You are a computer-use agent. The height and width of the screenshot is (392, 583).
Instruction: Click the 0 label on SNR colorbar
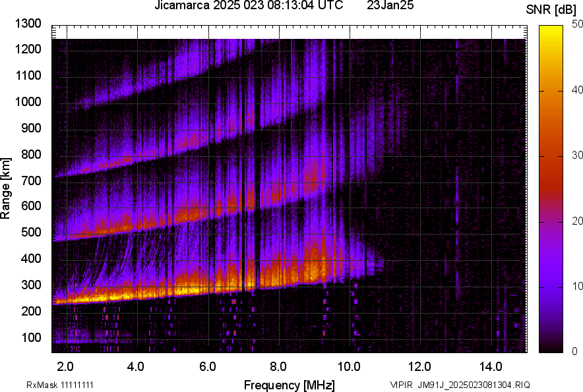(x=575, y=351)
